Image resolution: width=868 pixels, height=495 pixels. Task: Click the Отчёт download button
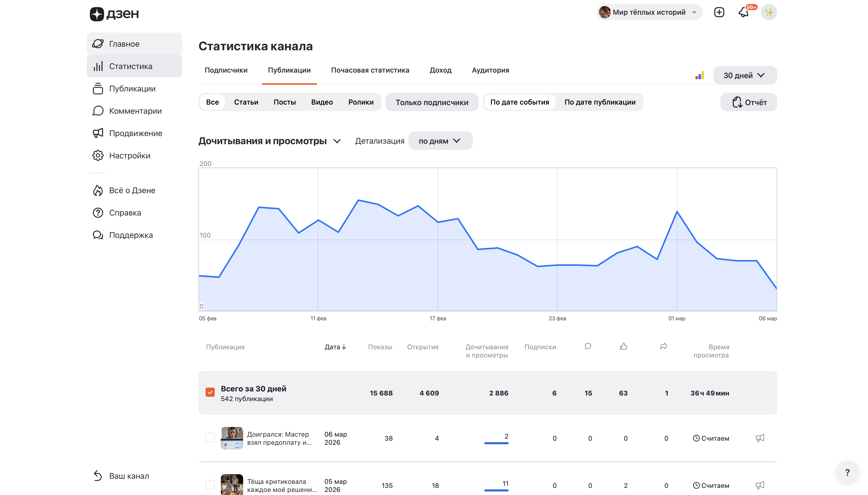(748, 102)
